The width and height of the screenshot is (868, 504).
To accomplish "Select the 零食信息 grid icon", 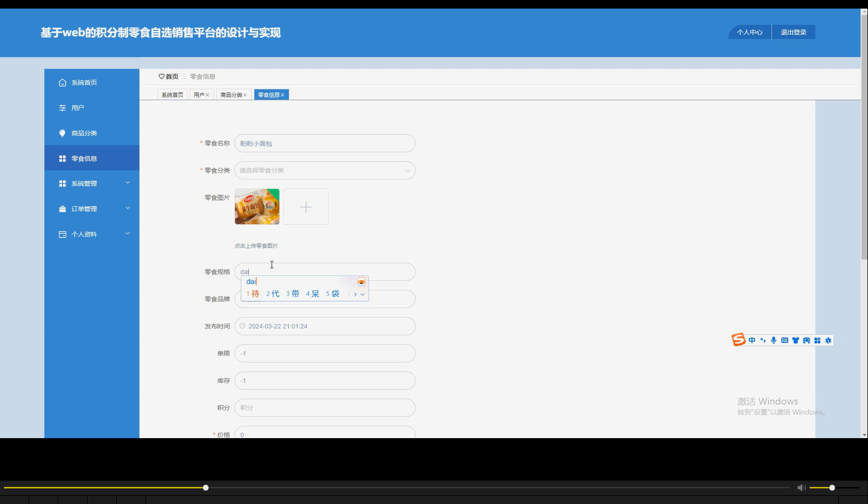I will 62,158.
